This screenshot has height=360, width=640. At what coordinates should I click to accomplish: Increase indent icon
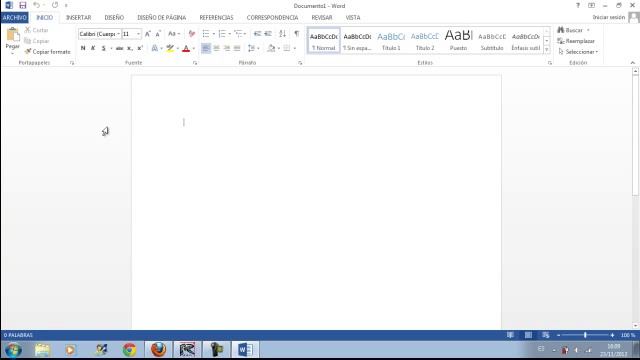coord(268,34)
